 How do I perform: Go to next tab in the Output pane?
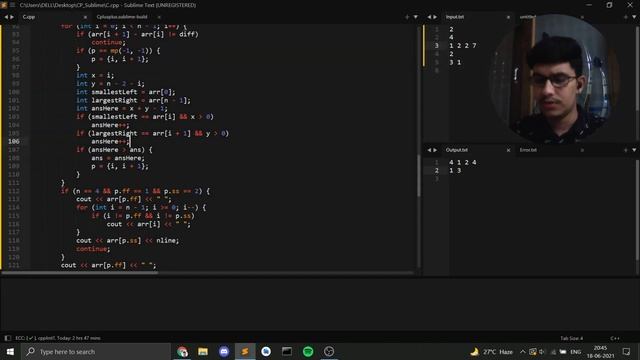tap(435, 150)
